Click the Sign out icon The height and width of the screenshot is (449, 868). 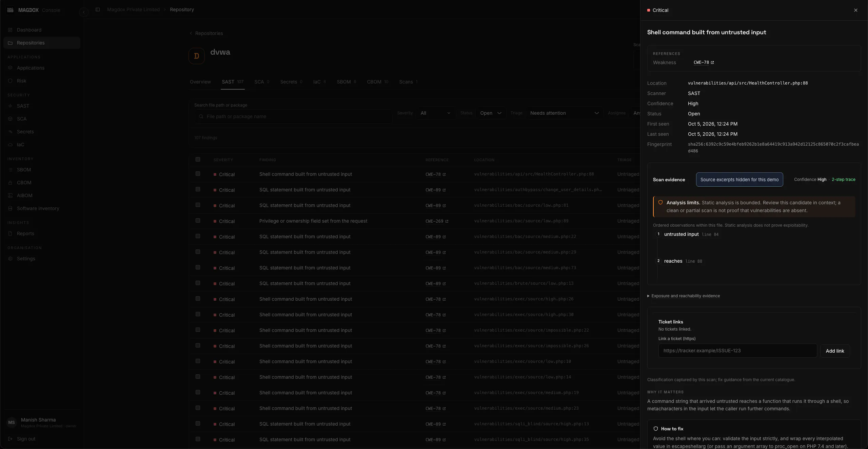click(x=10, y=439)
